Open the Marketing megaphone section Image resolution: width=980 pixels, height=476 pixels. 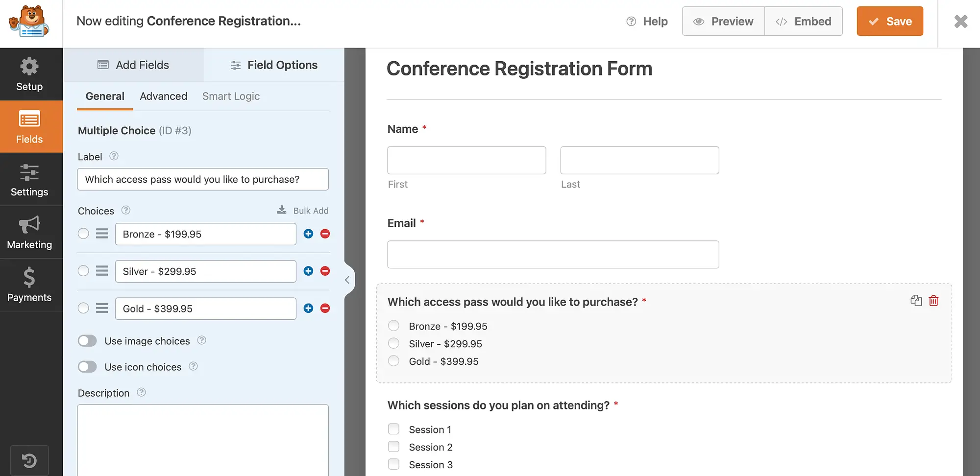[29, 232]
